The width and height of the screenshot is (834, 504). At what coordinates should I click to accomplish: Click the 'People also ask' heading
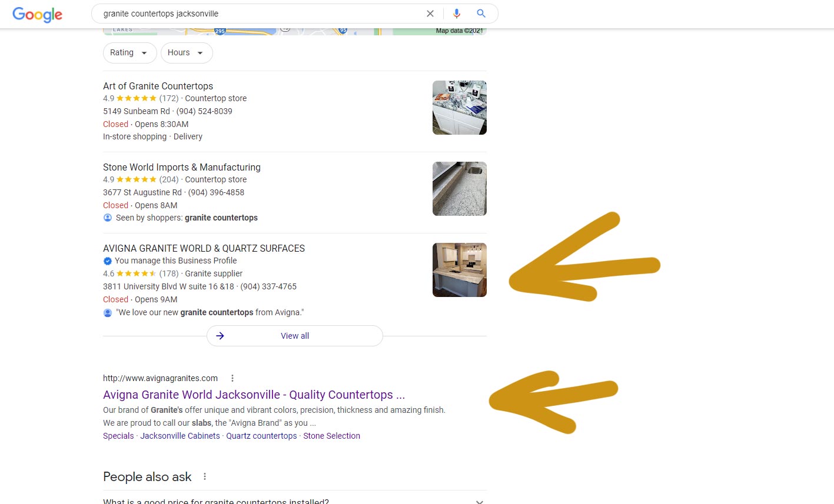147,476
